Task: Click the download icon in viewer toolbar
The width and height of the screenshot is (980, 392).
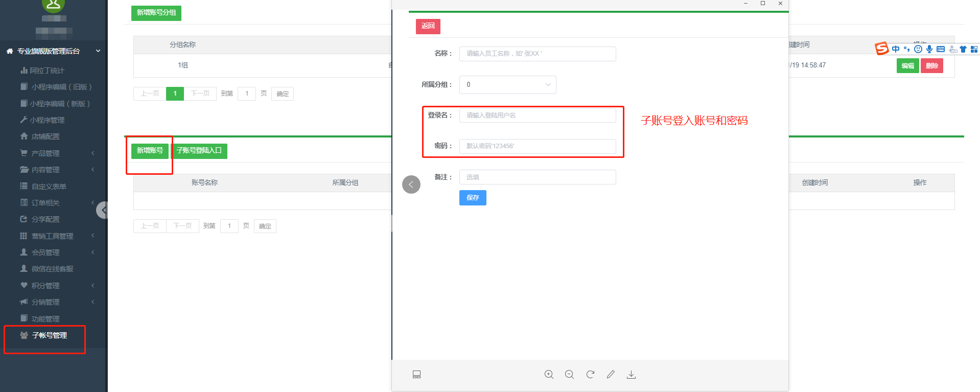Action: point(632,375)
